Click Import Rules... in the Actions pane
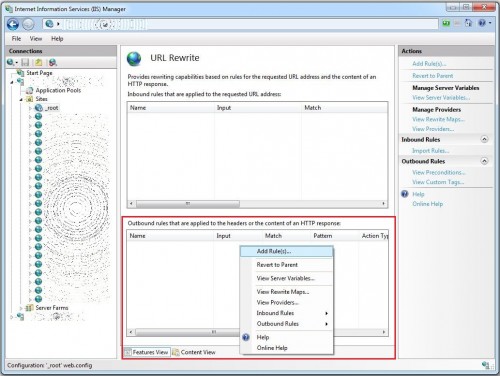The height and width of the screenshot is (376, 500). pos(431,151)
